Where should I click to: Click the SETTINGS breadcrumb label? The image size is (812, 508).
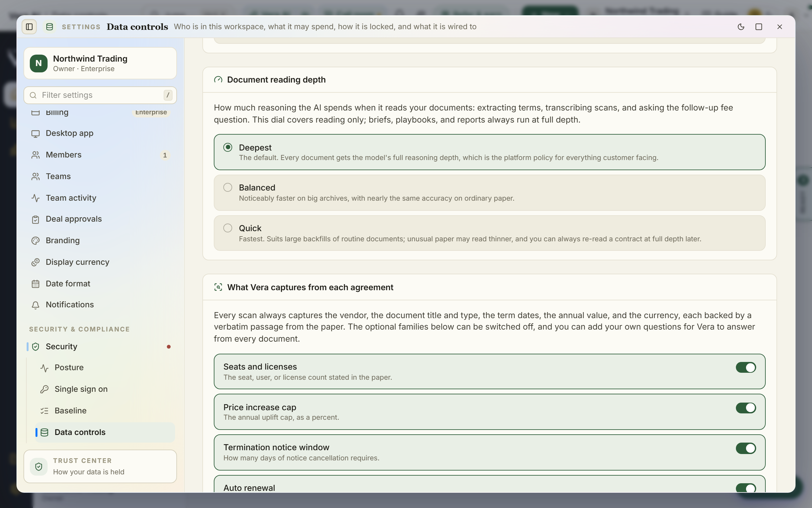[81, 27]
